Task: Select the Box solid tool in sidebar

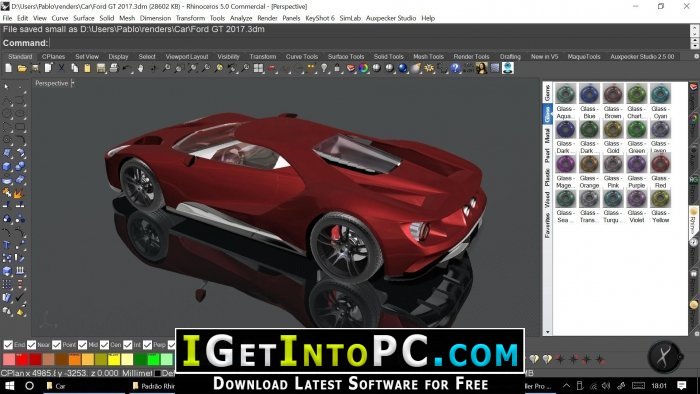Action: click(x=7, y=166)
